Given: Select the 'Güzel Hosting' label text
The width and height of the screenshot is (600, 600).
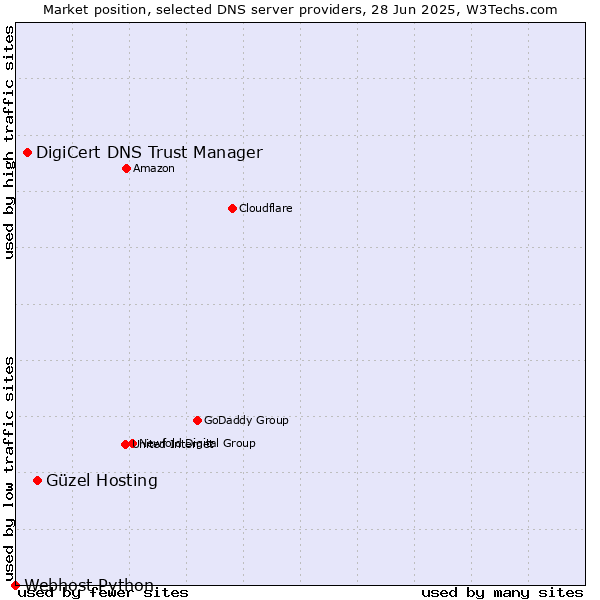Looking at the screenshot, I should (102, 481).
